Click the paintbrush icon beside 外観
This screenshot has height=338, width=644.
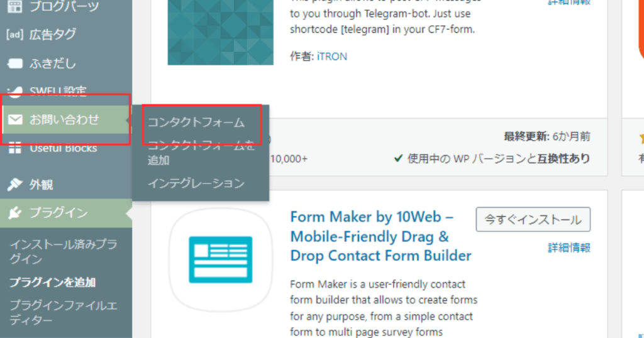15,185
